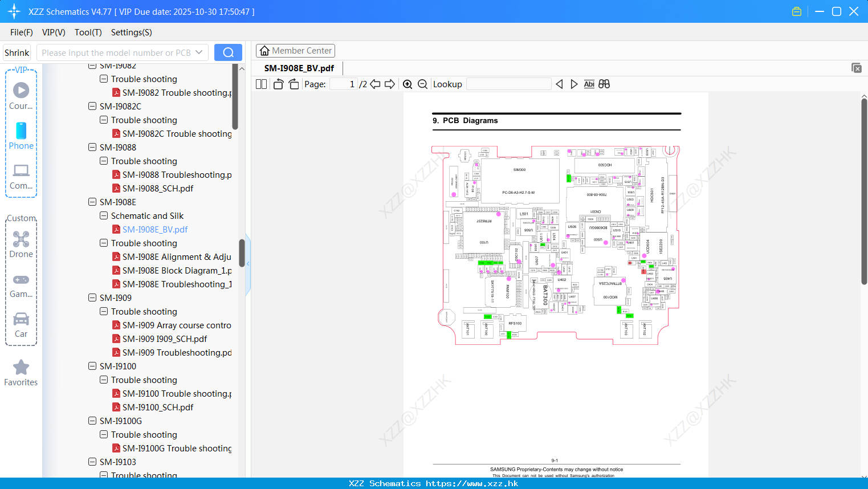Collapse the SM-I9088 tree node
Screen dimensions: 868x489
click(92, 147)
